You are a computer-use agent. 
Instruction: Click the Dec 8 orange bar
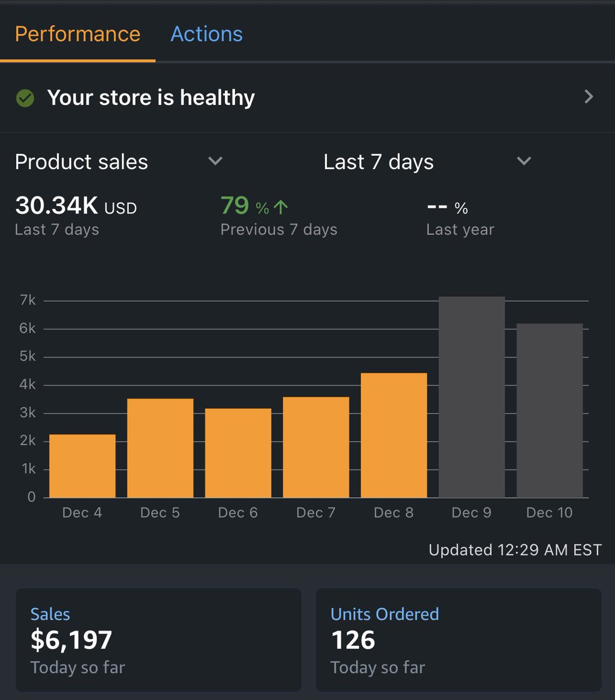click(393, 435)
